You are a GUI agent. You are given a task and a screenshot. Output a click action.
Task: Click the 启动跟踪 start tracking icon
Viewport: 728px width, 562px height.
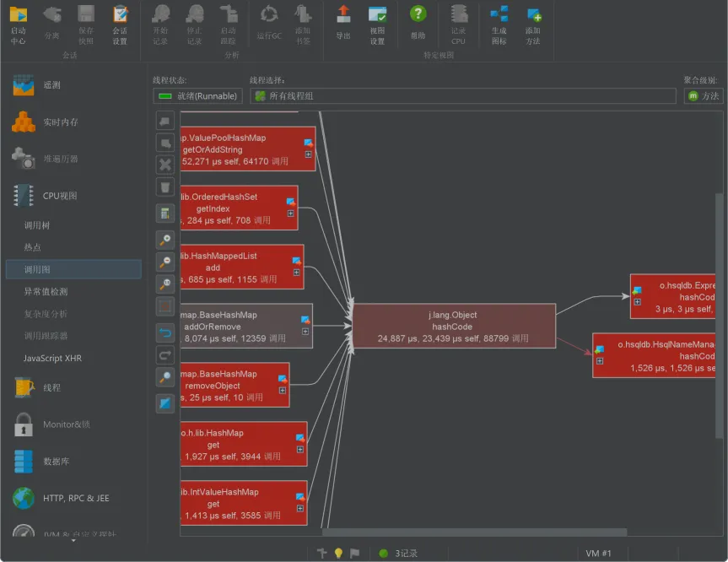[x=229, y=25]
